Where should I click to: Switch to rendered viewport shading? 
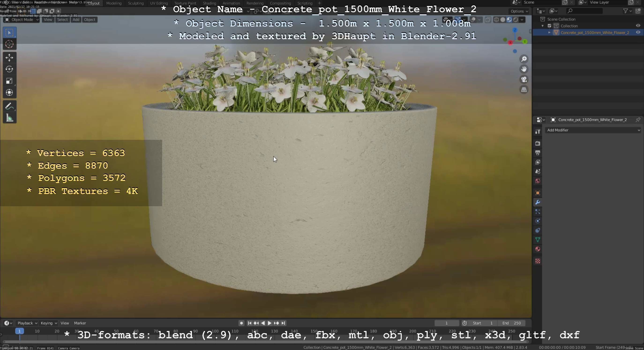tap(516, 20)
